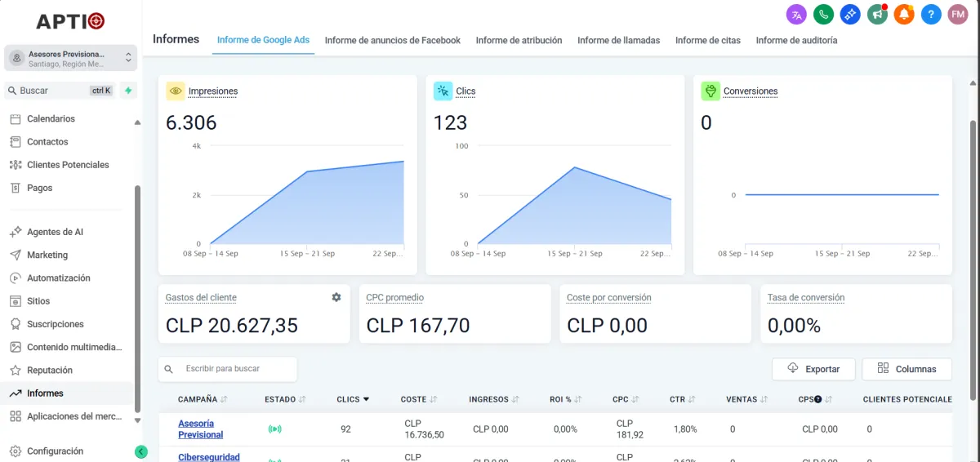The image size is (980, 462).
Task: Sort table by ESTADO column
Action: [x=285, y=399]
